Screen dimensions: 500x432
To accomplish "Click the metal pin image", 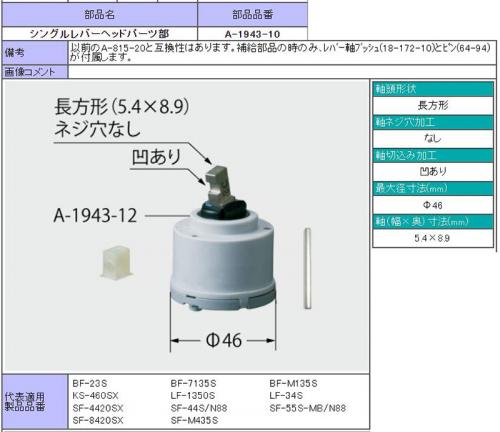I will 307,269.
